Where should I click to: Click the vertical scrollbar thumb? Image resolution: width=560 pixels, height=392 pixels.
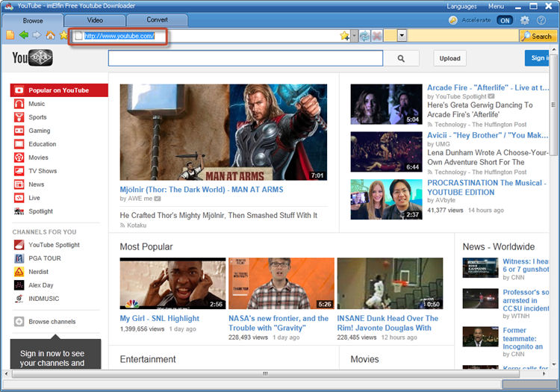553,105
